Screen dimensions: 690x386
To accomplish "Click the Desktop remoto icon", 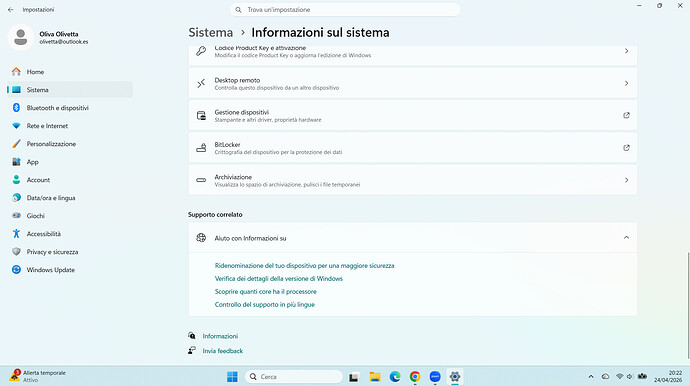I will (201, 83).
